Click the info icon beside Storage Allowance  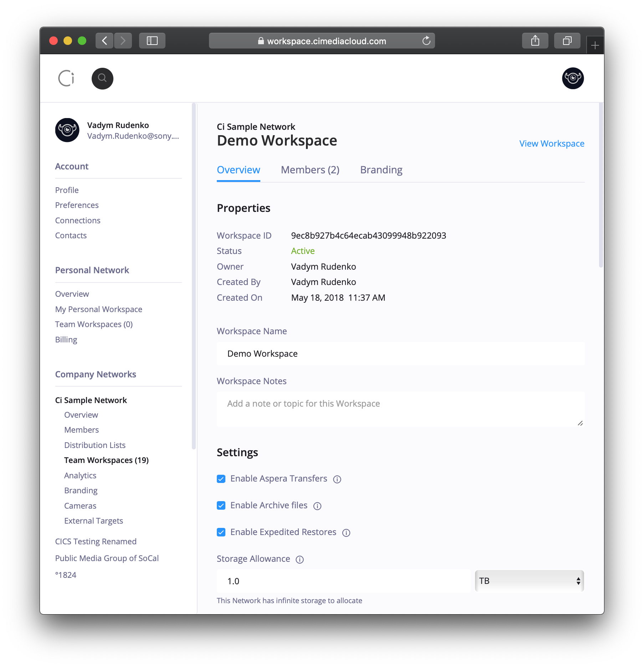[300, 559]
